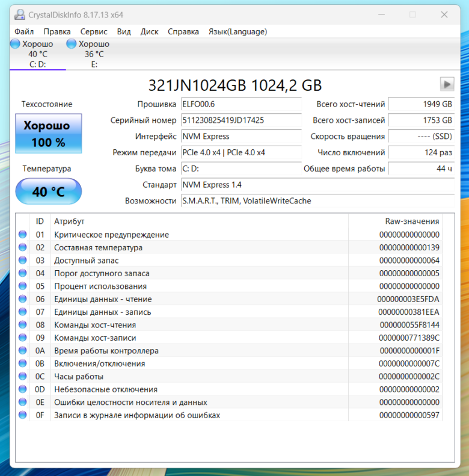Click the status orb of attribute 0D
This screenshot has width=469, height=476.
pyautogui.click(x=22, y=389)
